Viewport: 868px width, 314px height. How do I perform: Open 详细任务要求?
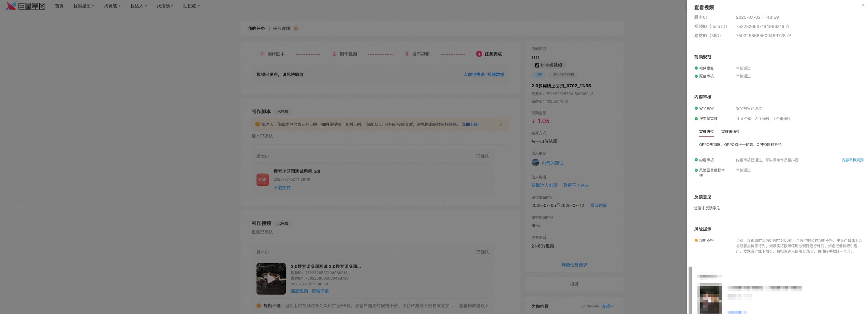pos(574,265)
